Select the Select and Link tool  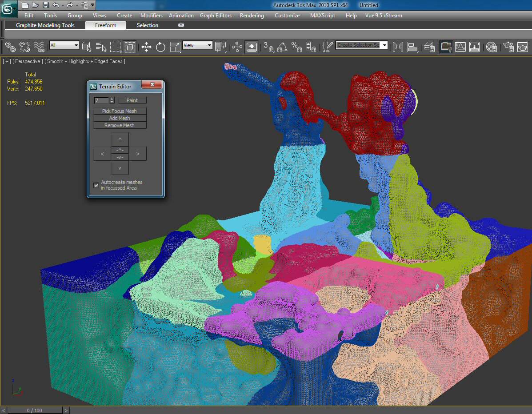pos(10,46)
